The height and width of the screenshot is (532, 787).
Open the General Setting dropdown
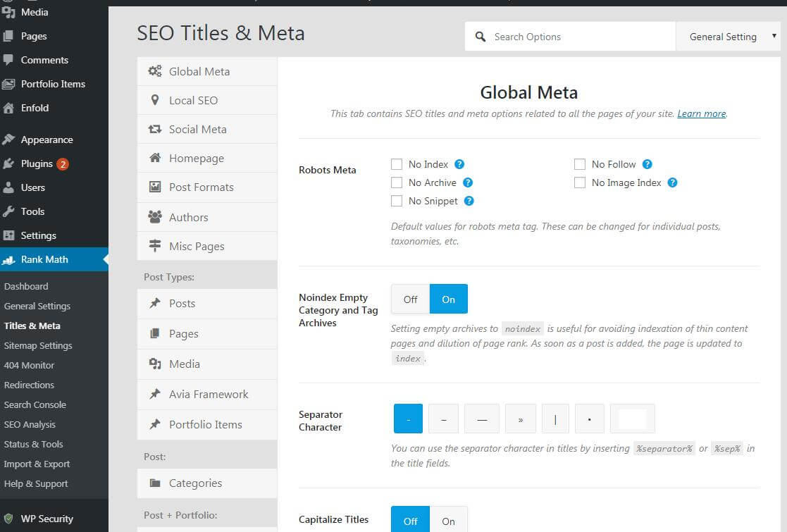tap(731, 37)
